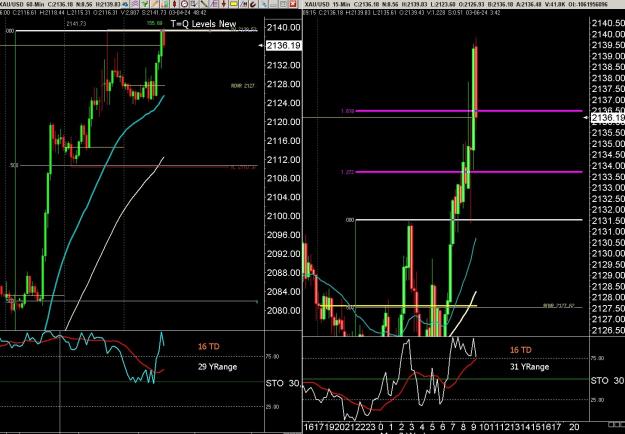Select the yellow pencil drawing tool
Viewport: 625px width, 434px height.
155,4
